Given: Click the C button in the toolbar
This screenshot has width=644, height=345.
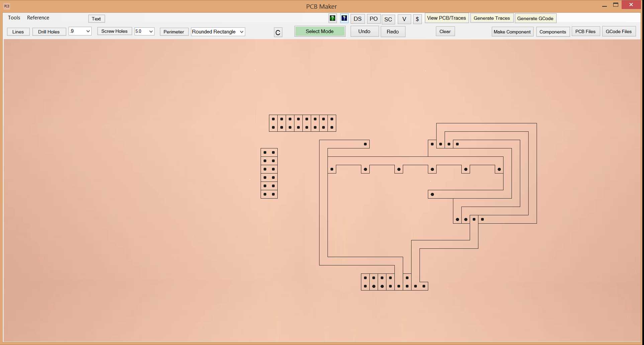Looking at the screenshot, I should (278, 32).
